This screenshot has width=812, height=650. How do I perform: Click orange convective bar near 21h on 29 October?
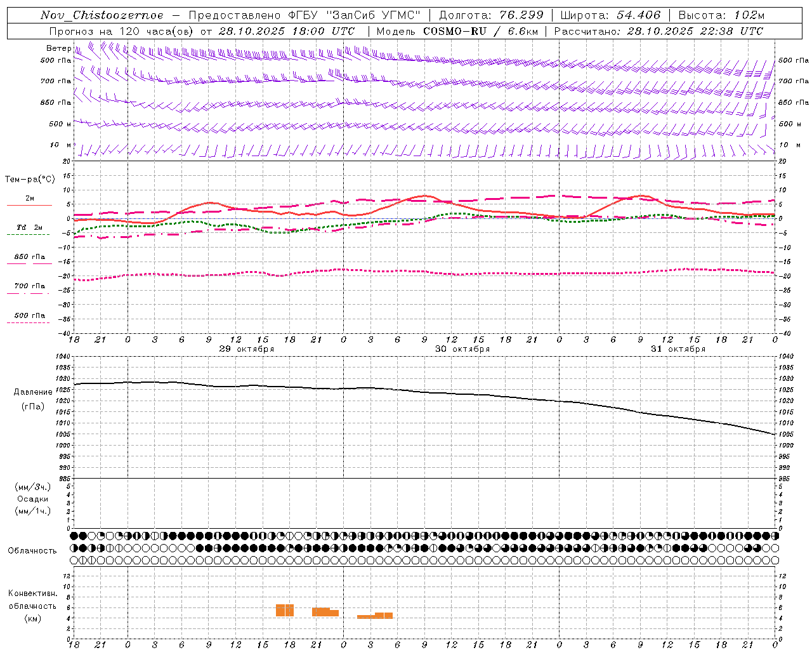point(325,612)
